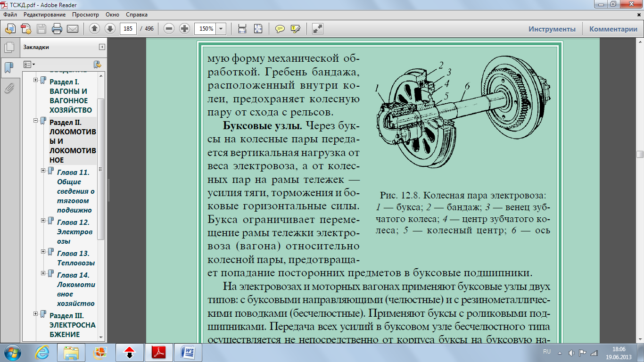
Task: Switch to Word taskbar button
Action: 188,352
